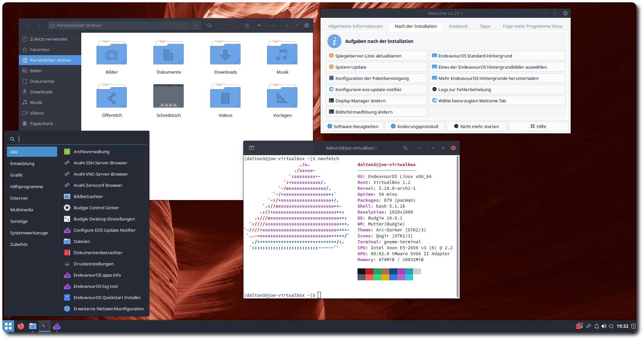Image resolution: width=644 pixels, height=340 pixels.
Task: Open the Schreibtisch folder
Action: [169, 96]
